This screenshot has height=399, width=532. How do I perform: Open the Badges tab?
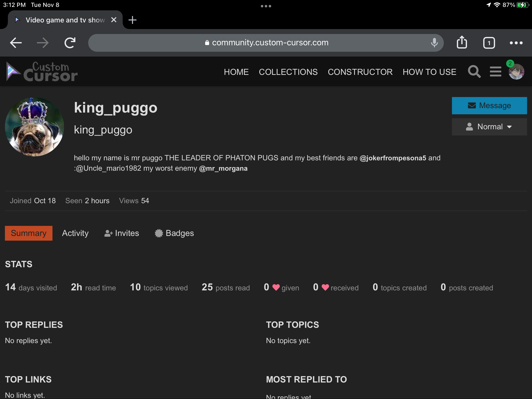174,233
